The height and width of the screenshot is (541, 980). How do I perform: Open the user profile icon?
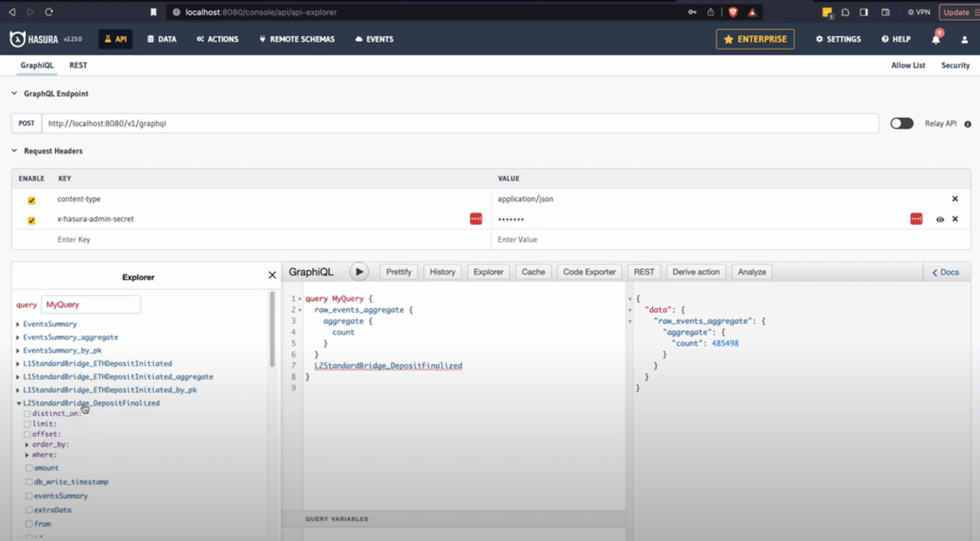[964, 40]
